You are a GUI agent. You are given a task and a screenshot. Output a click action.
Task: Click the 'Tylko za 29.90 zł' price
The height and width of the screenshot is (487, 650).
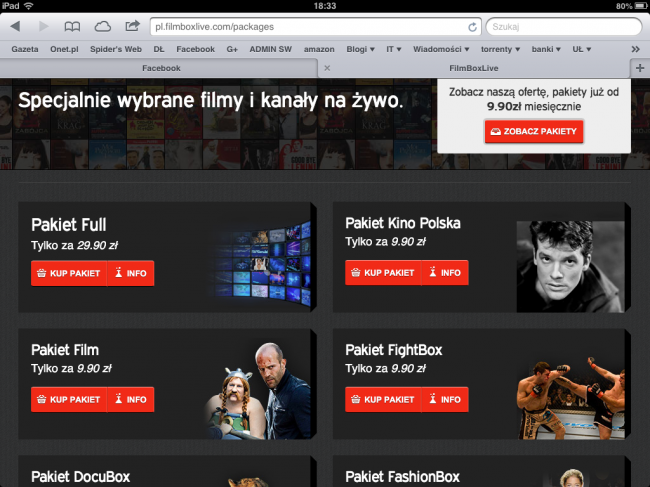pyautogui.click(x=75, y=245)
